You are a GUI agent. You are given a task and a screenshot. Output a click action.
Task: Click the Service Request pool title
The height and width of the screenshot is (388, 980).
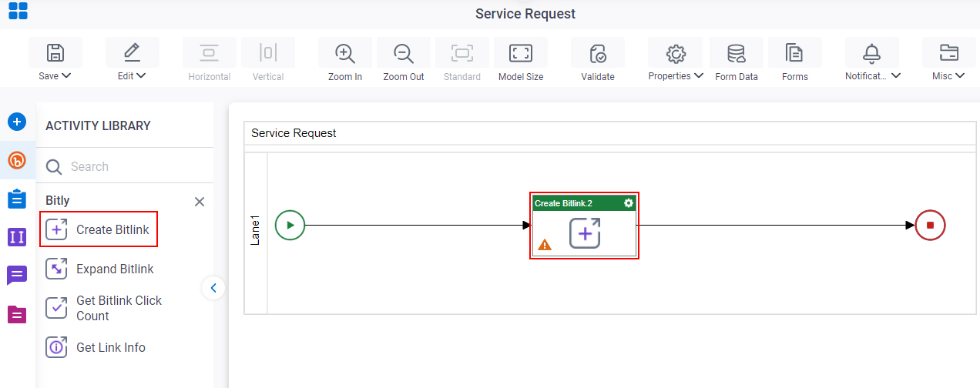(x=294, y=132)
